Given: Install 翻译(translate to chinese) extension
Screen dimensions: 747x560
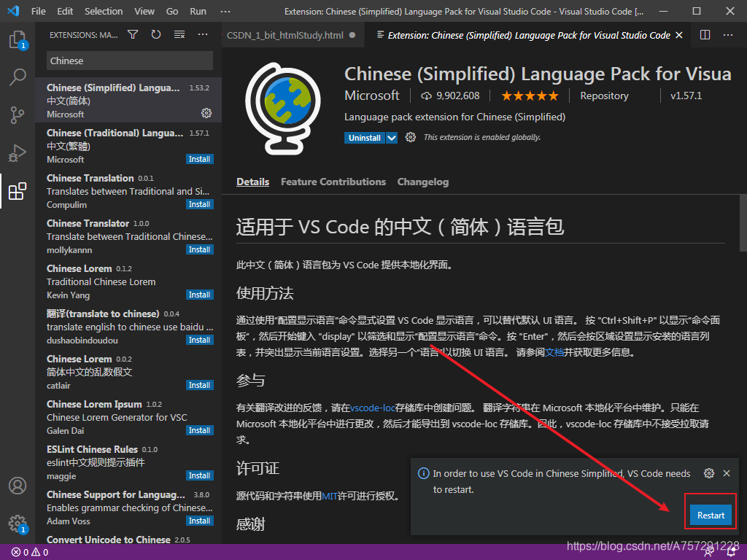Looking at the screenshot, I should [199, 340].
